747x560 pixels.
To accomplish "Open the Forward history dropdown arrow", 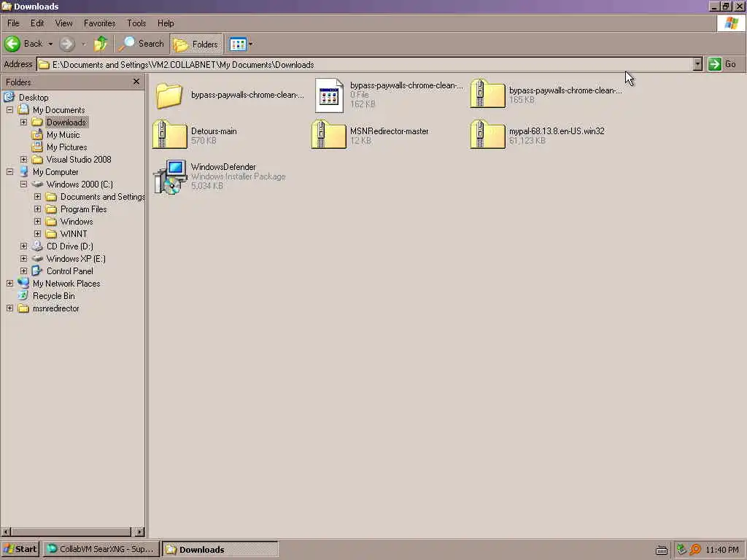I will pyautogui.click(x=84, y=44).
